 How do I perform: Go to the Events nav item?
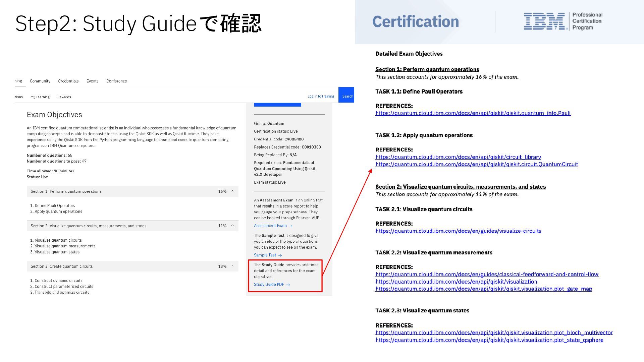coord(92,81)
